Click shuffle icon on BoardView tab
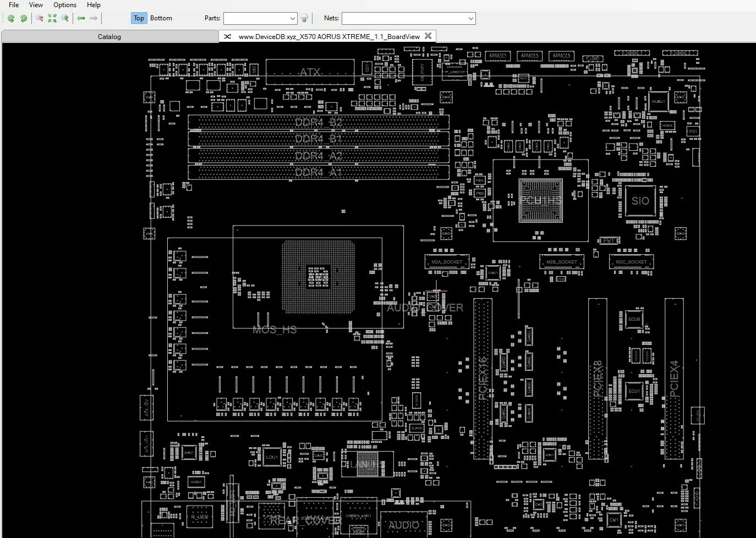This screenshot has height=538, width=756. (x=227, y=36)
